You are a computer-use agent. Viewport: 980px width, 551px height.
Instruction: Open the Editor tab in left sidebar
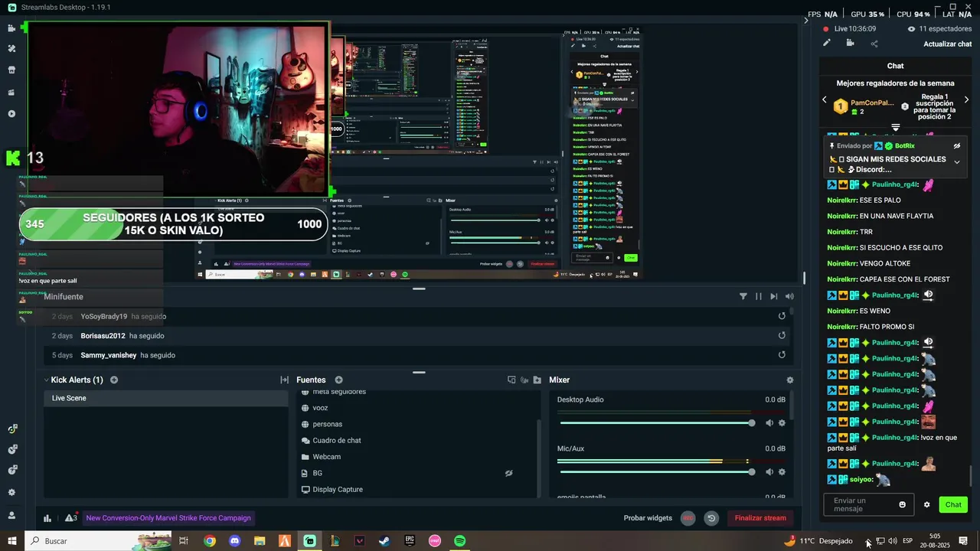[11, 28]
